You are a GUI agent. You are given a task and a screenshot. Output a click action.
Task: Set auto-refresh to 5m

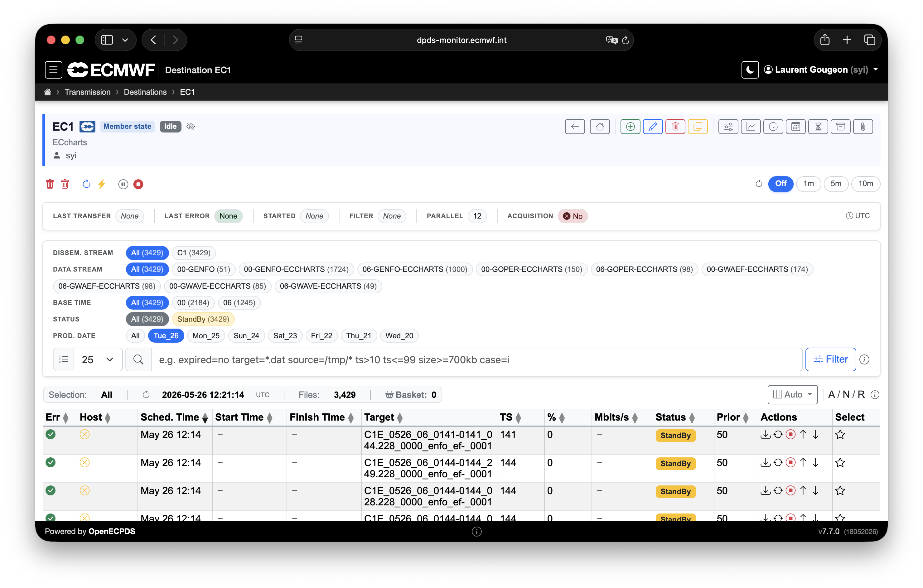pyautogui.click(x=836, y=184)
